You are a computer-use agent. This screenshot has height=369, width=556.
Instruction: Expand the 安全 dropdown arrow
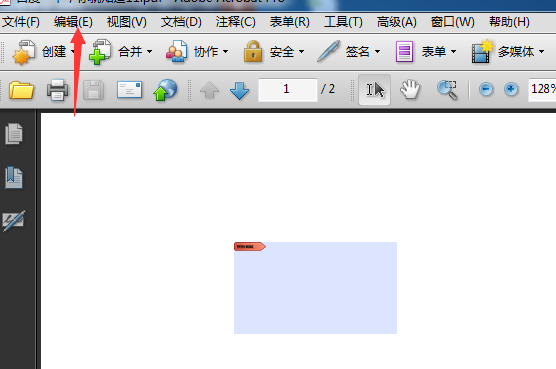[301, 52]
